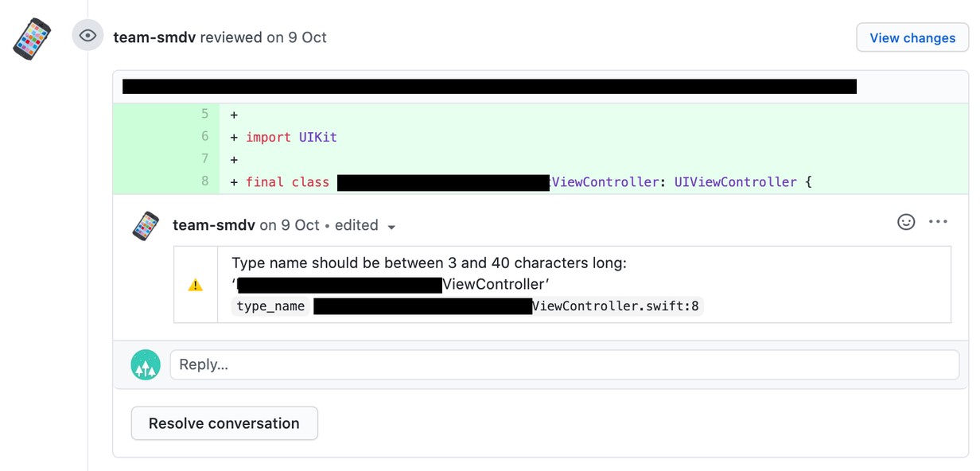Click the 'edited' label in comment header
This screenshot has width=980, height=471.
[356, 225]
